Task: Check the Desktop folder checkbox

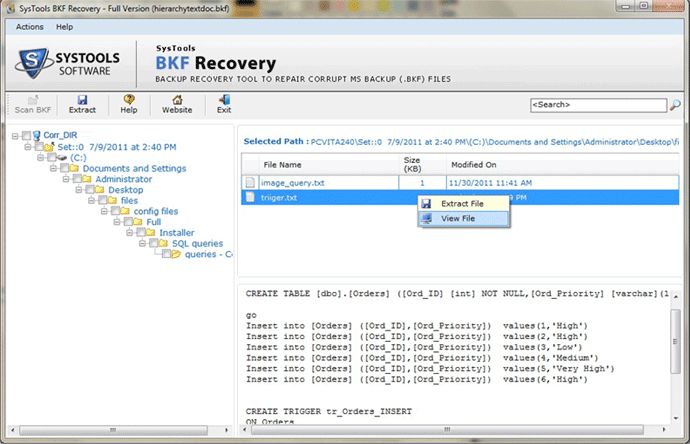Action: click(90, 189)
